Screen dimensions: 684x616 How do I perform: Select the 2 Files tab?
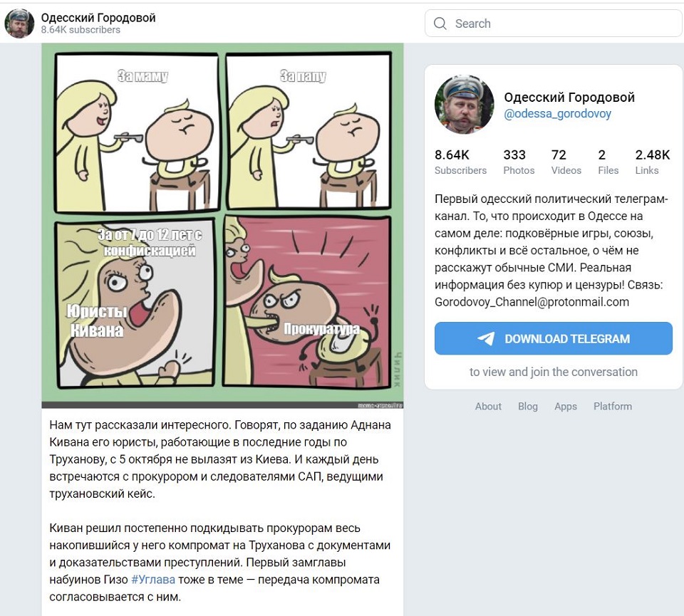click(x=608, y=162)
